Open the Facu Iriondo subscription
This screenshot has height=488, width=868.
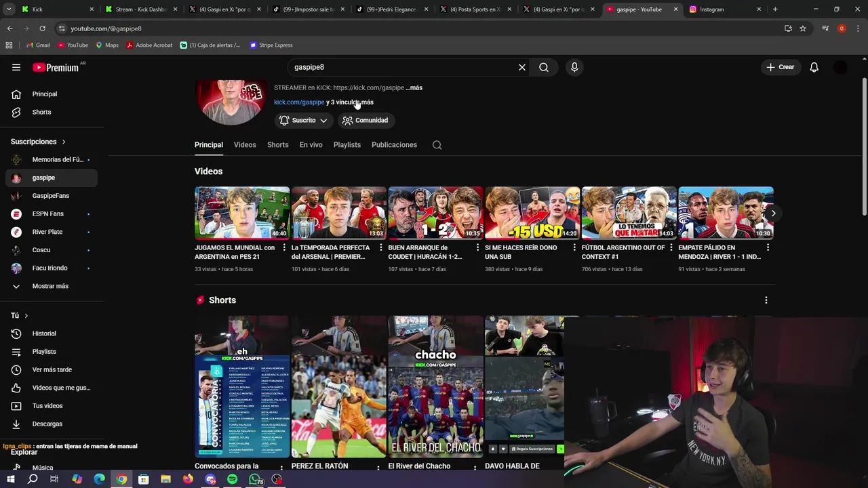[x=52, y=268]
